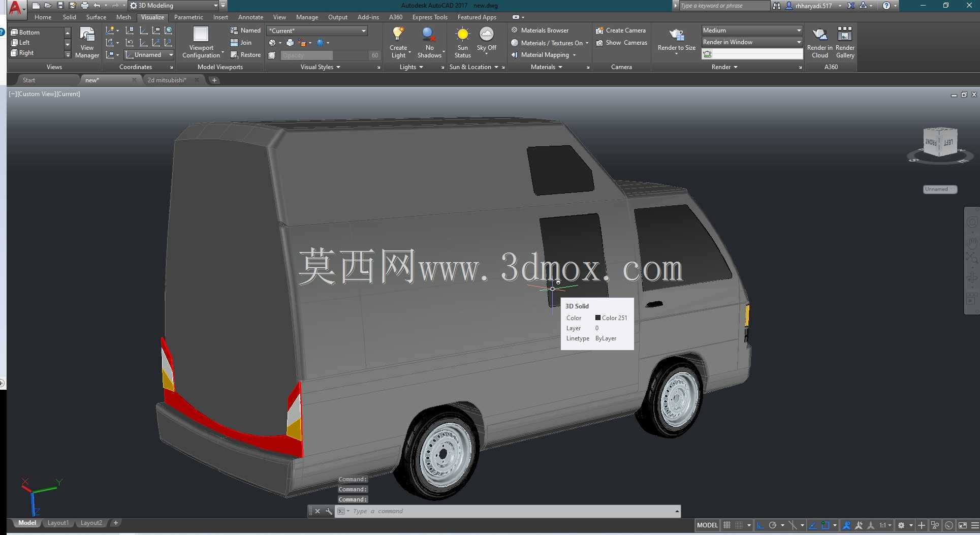
Task: Select the Left view
Action: (20, 43)
